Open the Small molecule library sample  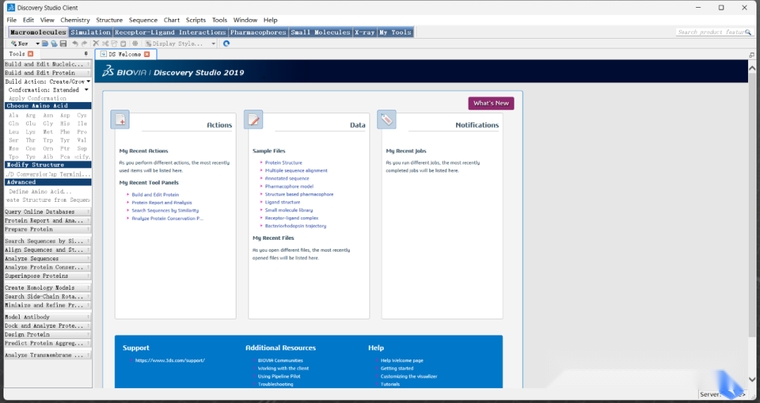289,210
